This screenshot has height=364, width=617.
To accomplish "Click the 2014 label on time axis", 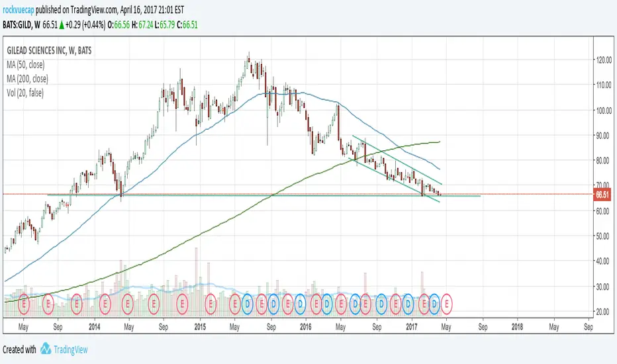I will click(x=95, y=327).
